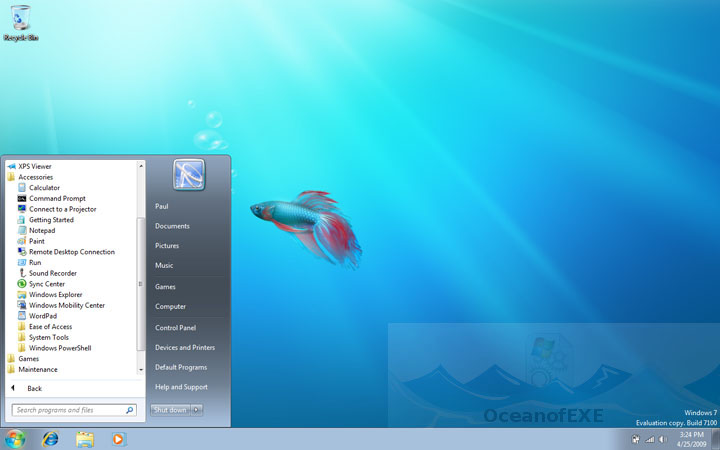
Task: Open Pictures from the Start menu
Action: 167,246
